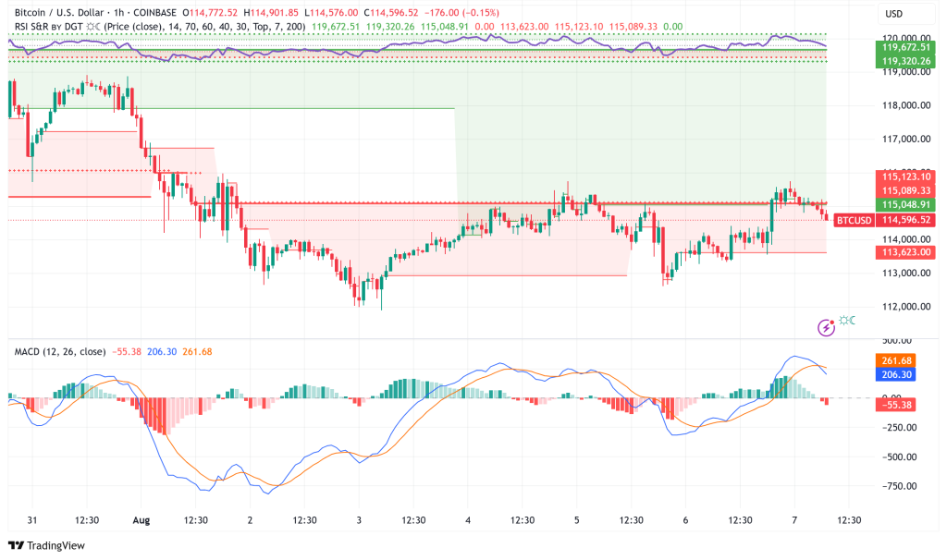Screen dimensions: 947x560
Task: Click the date label 3 on the time axis
Action: pyautogui.click(x=359, y=520)
